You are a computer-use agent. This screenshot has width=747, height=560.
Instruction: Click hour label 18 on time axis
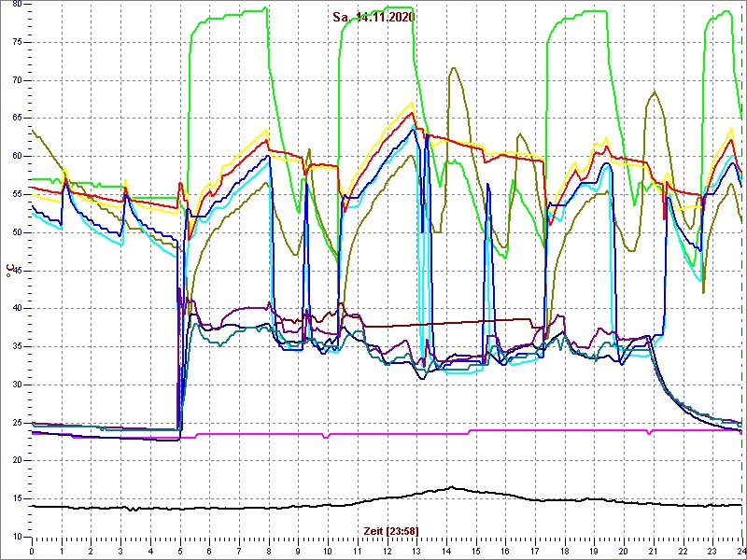click(565, 551)
